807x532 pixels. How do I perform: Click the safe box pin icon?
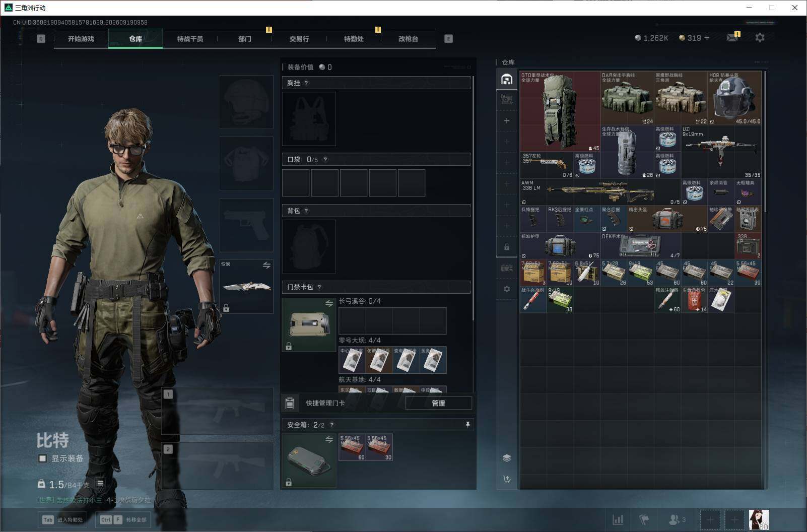tap(467, 425)
